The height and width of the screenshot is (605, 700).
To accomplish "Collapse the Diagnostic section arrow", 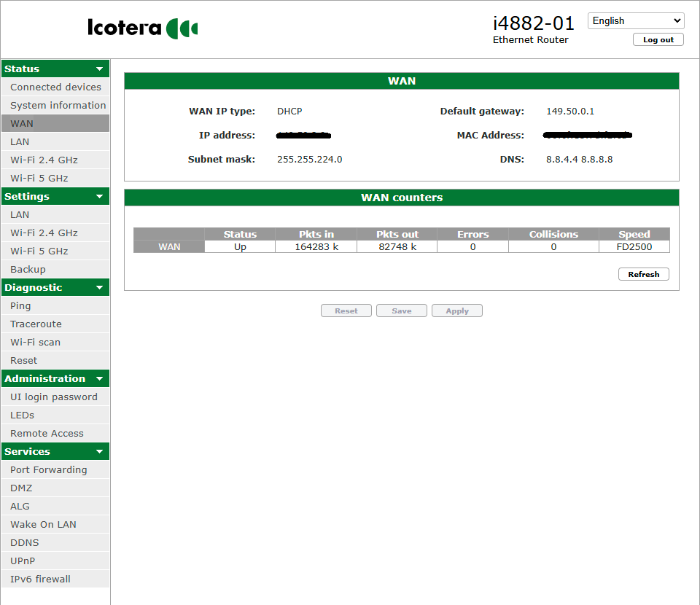I will pyautogui.click(x=100, y=288).
